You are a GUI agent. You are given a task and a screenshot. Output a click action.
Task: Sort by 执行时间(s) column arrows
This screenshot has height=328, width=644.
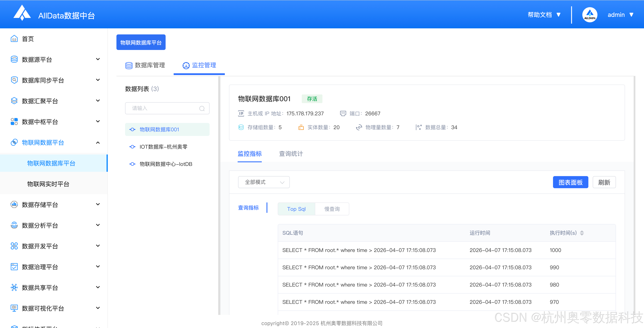point(582,233)
